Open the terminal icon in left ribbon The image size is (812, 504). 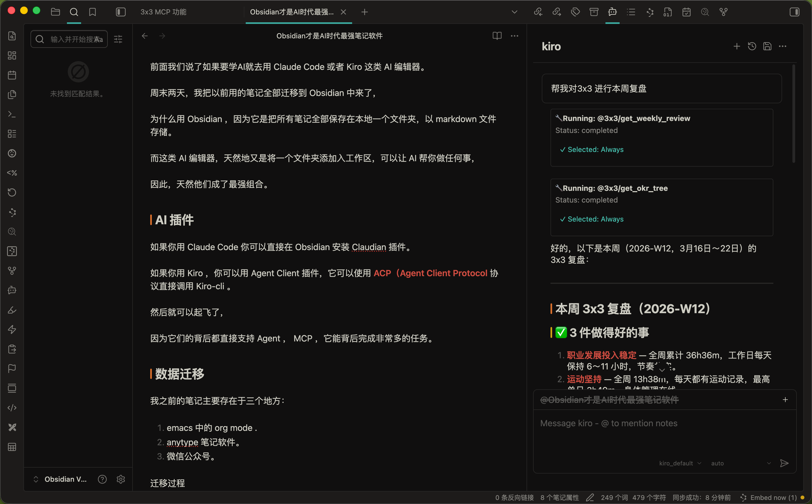(x=12, y=114)
